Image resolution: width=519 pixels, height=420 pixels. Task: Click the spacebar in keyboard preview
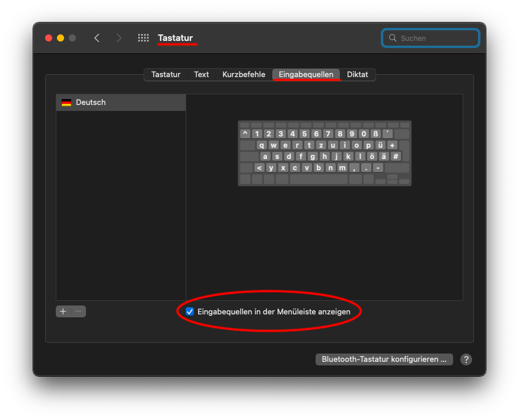pos(319,179)
